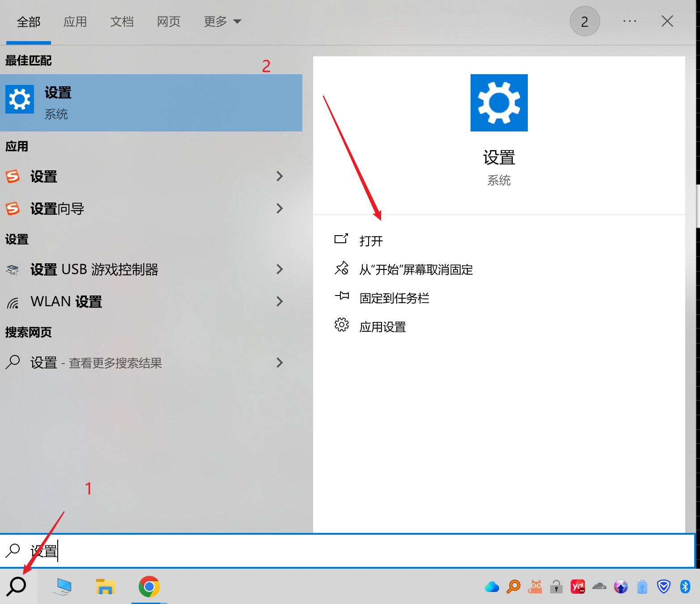
Task: Click the orange magnifier tray icon
Action: pos(513,586)
